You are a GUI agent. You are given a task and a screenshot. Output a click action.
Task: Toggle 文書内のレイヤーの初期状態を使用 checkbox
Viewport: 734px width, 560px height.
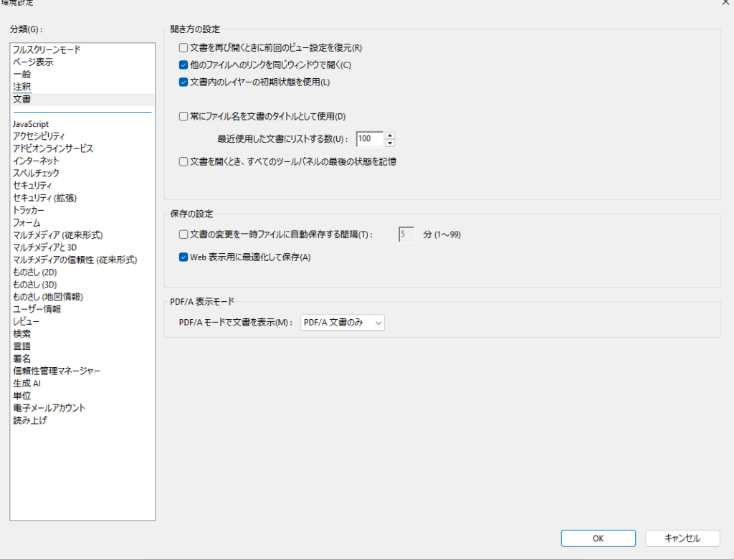(183, 82)
